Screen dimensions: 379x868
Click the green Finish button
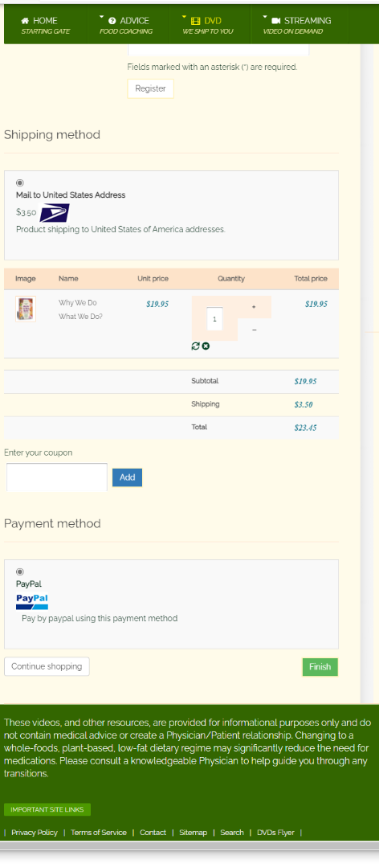pyautogui.click(x=320, y=666)
